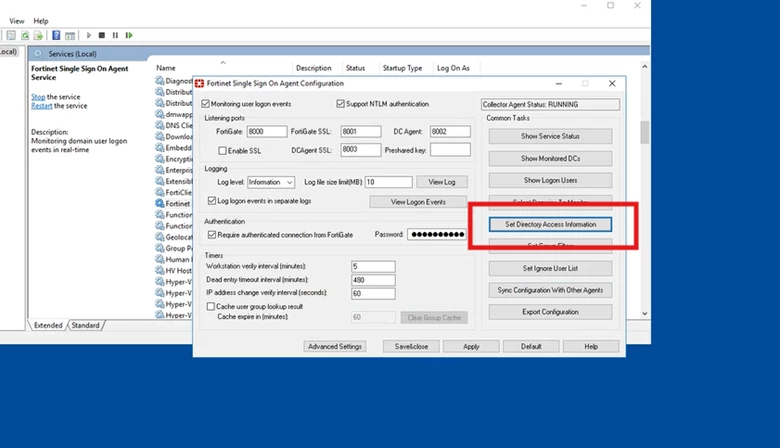Click View Logon Events button
Image resolution: width=780 pixels, height=448 pixels.
pos(418,202)
